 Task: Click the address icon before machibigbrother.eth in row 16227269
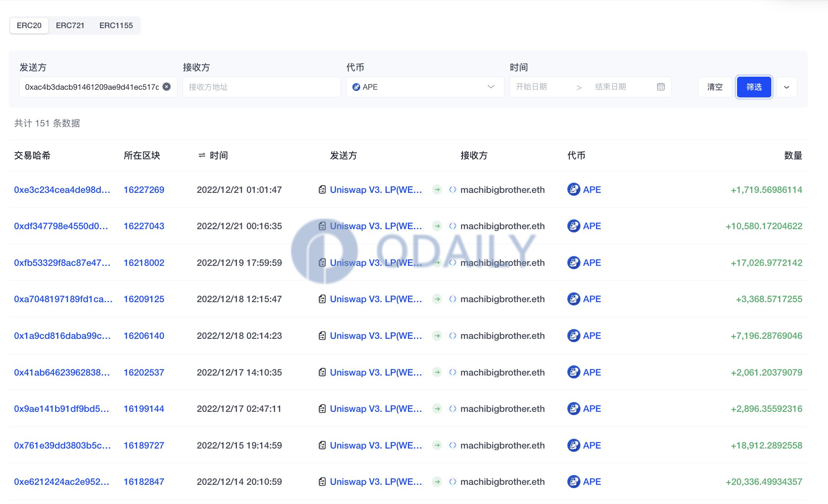pyautogui.click(x=452, y=190)
